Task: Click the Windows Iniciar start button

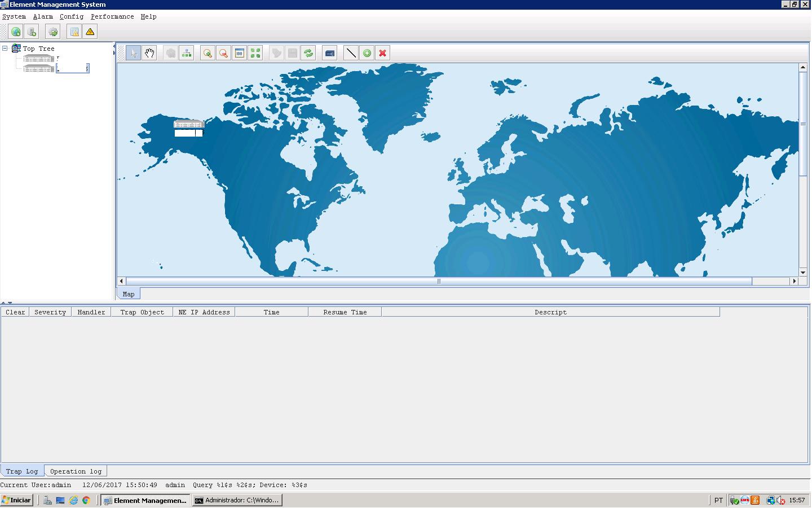Action: coord(17,500)
